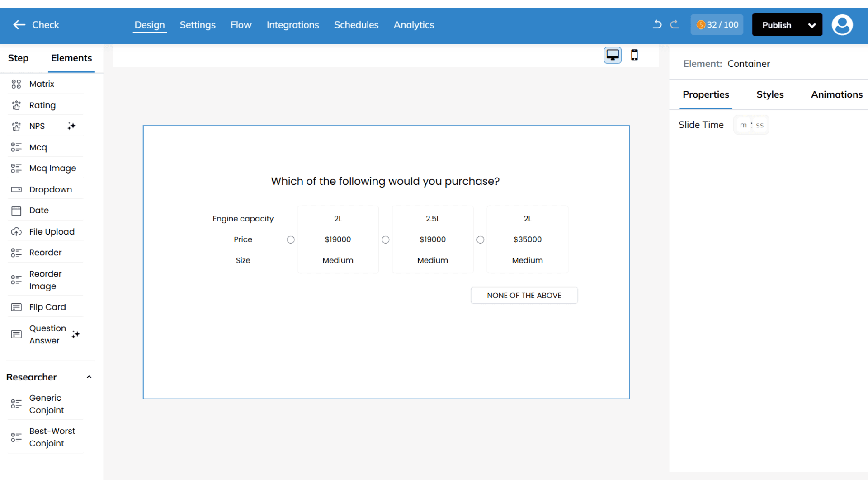868x488 pixels.
Task: Click the Publish button
Action: click(x=777, y=25)
